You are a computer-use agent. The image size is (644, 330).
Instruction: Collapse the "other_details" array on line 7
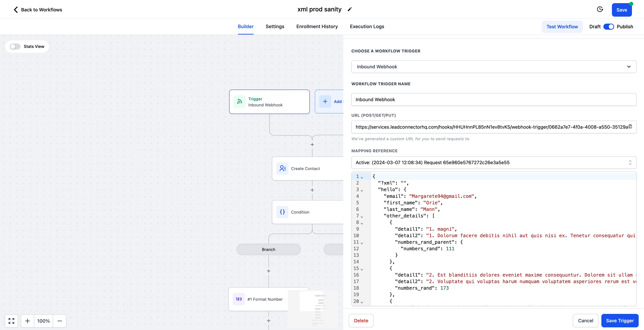pyautogui.click(x=362, y=216)
